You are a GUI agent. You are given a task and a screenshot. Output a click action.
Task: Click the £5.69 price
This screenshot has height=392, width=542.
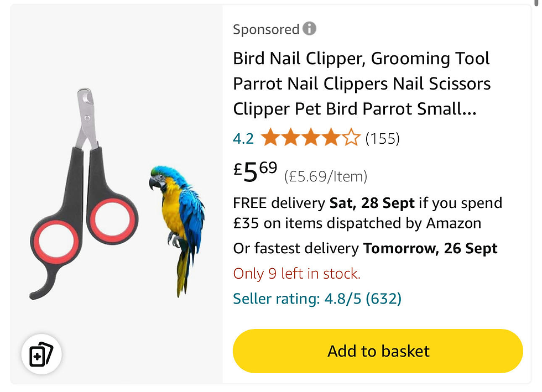(255, 172)
